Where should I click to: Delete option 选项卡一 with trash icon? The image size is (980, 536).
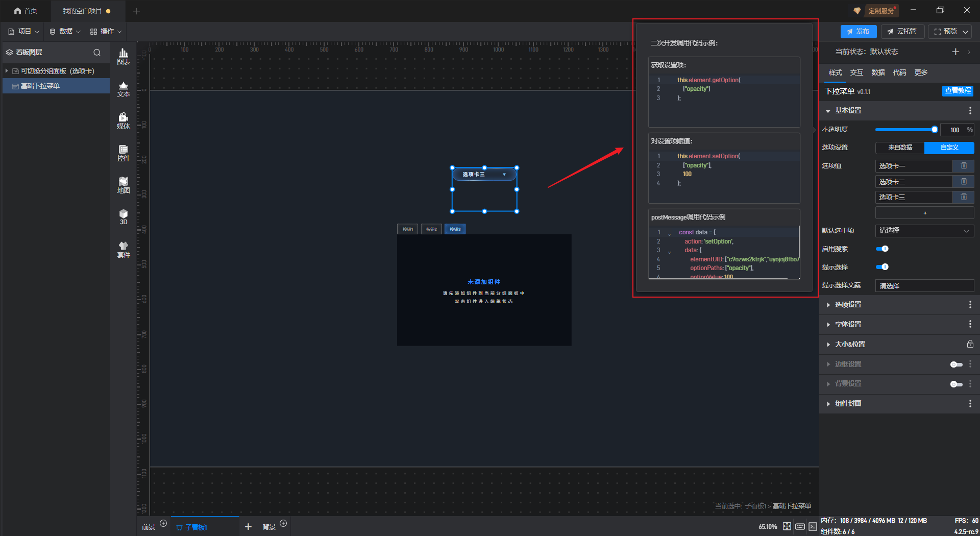[x=964, y=166]
